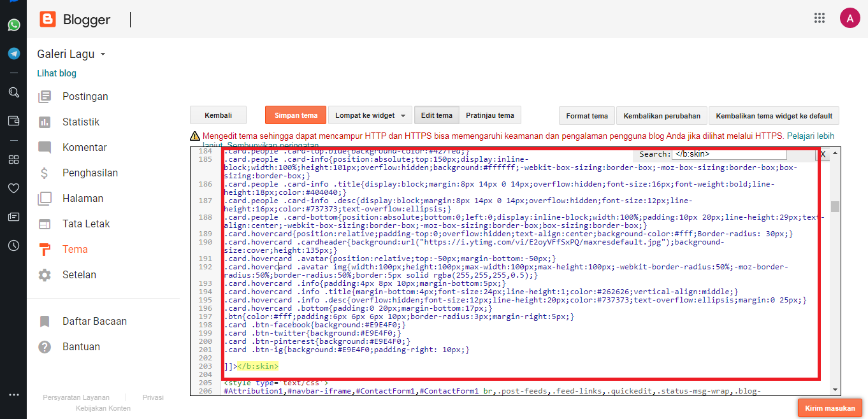Open history clock icon in sidebar
868x419 pixels.
pos(13,245)
